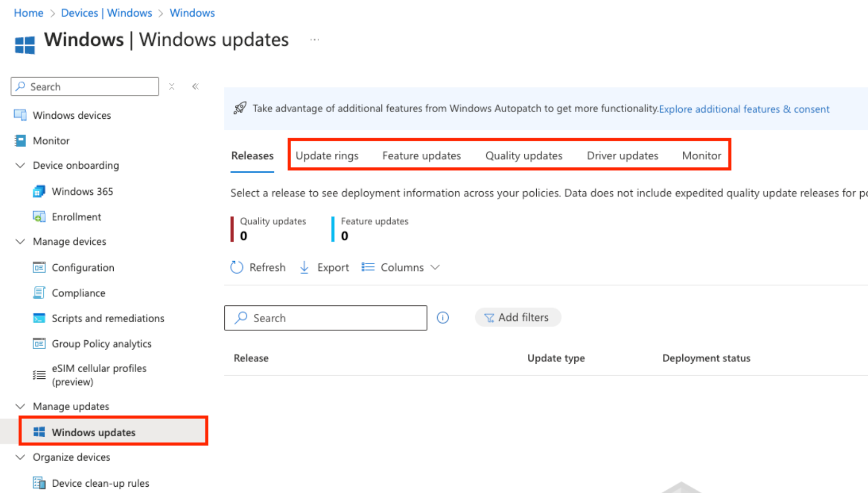Click the info icon beside search box
This screenshot has width=868, height=493.
click(x=443, y=317)
